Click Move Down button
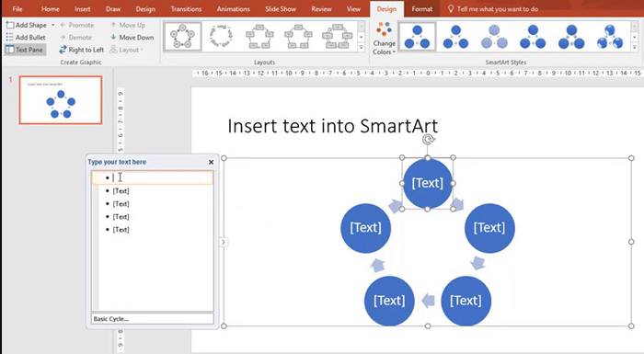This screenshot has width=644, height=354. click(x=132, y=38)
